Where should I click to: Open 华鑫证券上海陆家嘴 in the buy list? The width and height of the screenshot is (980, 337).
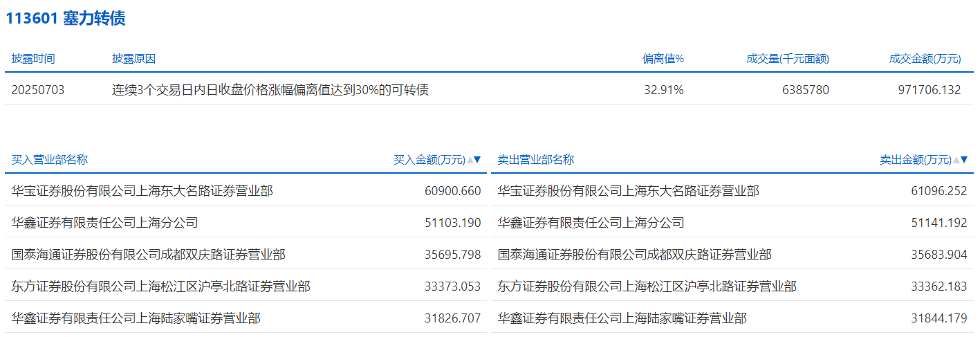136,318
